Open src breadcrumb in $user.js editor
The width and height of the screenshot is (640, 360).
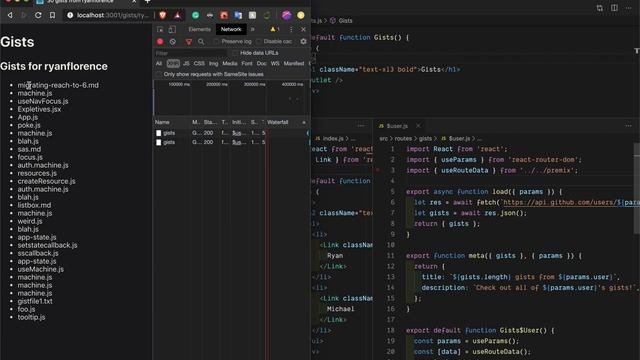click(x=384, y=139)
